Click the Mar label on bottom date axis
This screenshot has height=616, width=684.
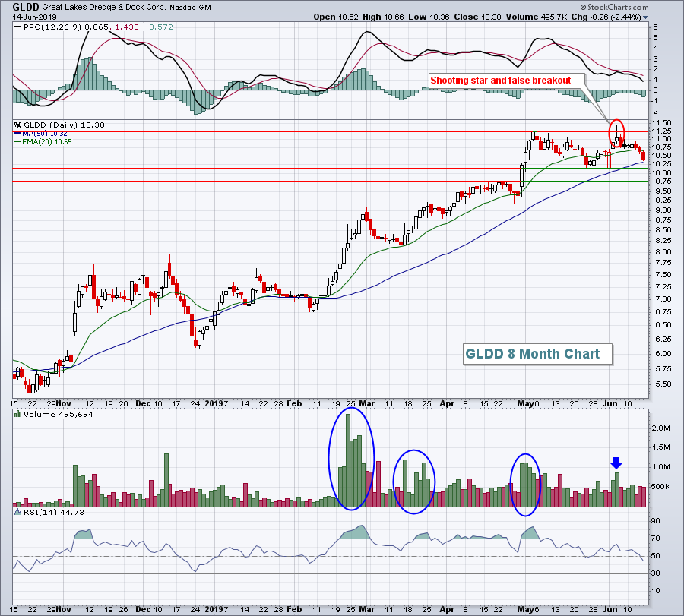(366, 609)
